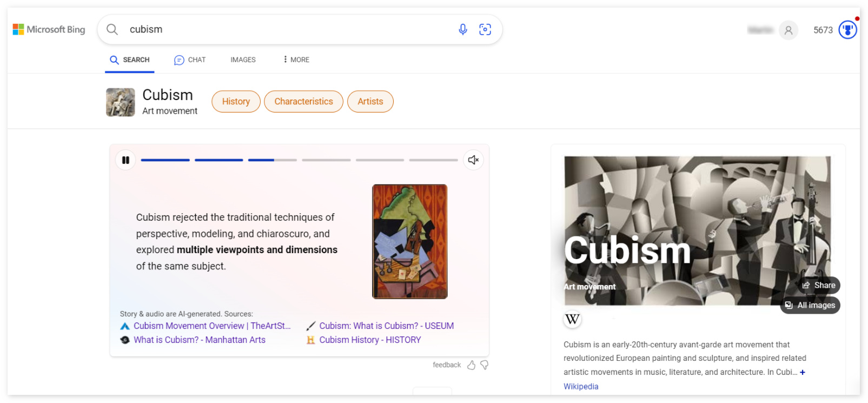Switch to the IMAGES tab
The width and height of the screenshot is (868, 403).
[x=243, y=60]
